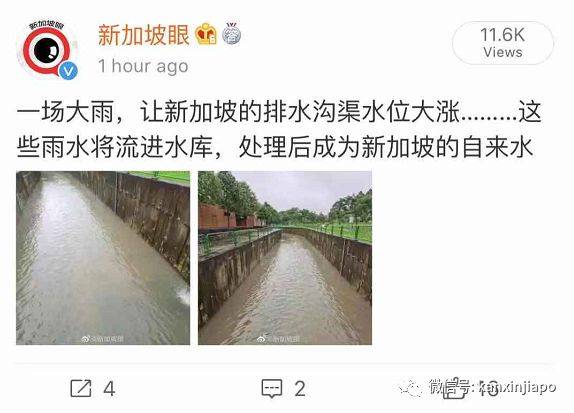Open the 新加坡眼 username link

(144, 35)
